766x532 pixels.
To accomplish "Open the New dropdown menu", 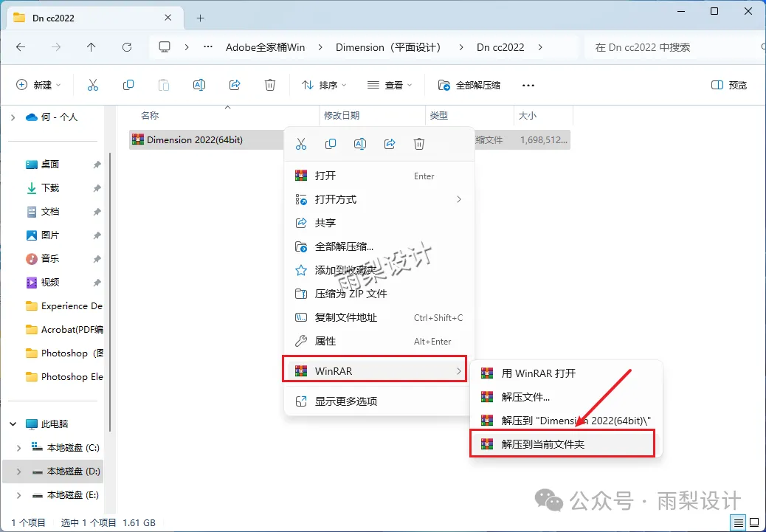I will [x=38, y=85].
